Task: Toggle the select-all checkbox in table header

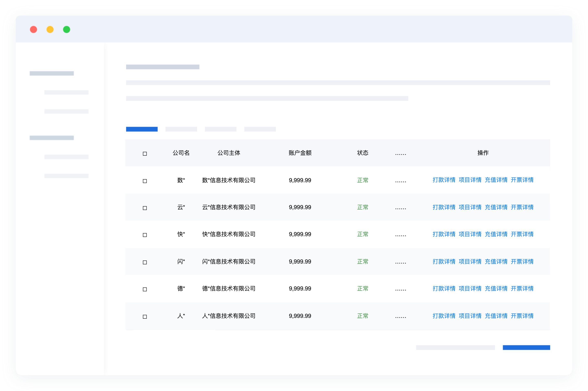Action: click(x=145, y=154)
